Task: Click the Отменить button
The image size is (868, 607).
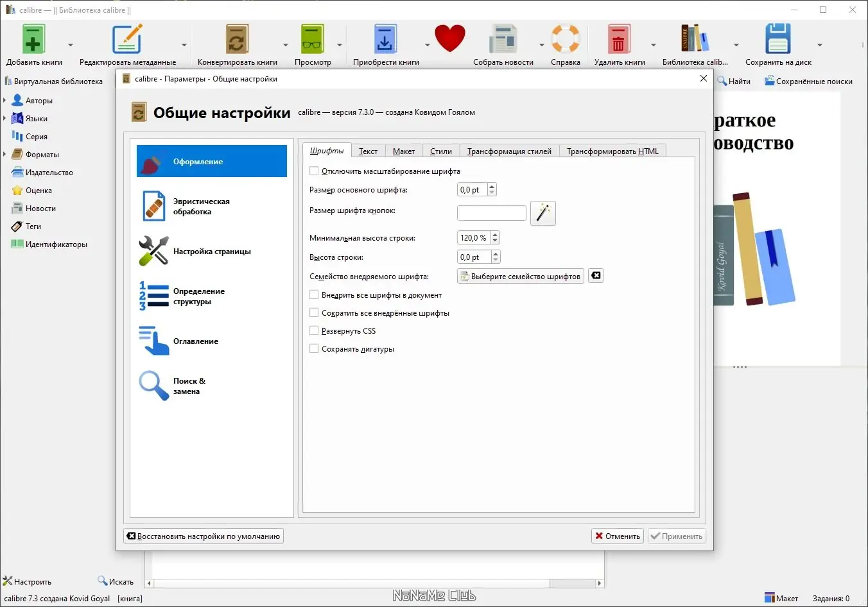Action: (618, 536)
